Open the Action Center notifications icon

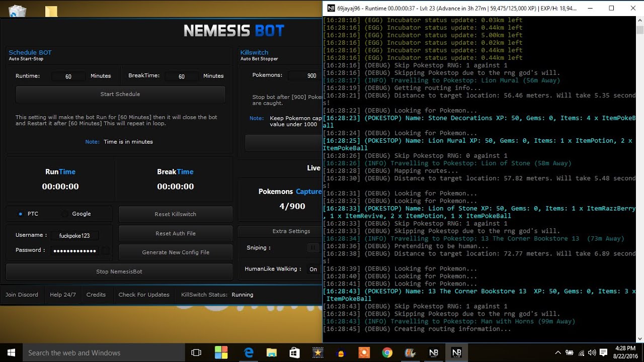tap(603, 353)
